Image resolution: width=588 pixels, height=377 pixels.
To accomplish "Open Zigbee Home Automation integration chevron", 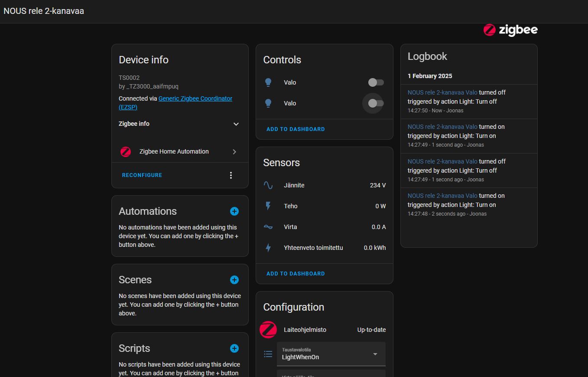I will tap(234, 152).
